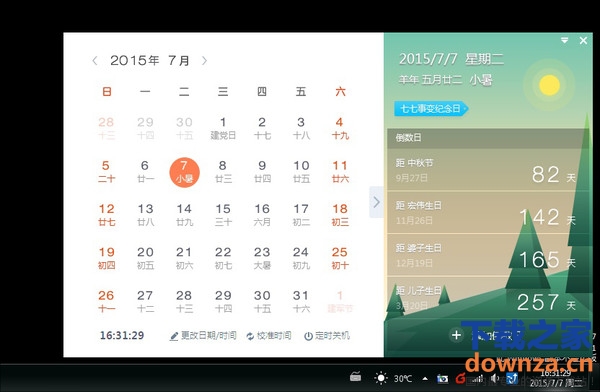The height and width of the screenshot is (392, 600).
Task: Show hidden tray icons arrow
Action: click(425, 379)
